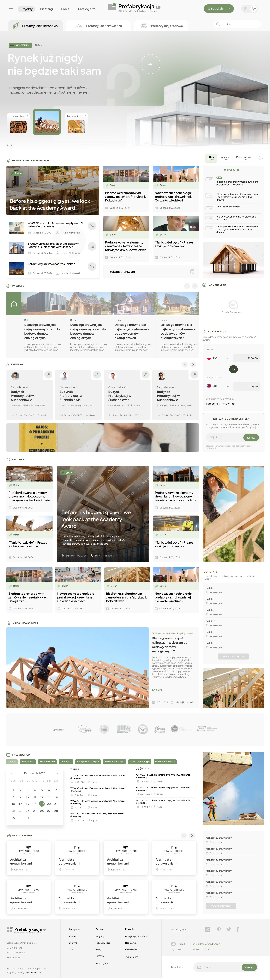Open the WYWIAD dr. John Fakename article arrow
The width and height of the screenshot is (270, 980).
click(92, 226)
